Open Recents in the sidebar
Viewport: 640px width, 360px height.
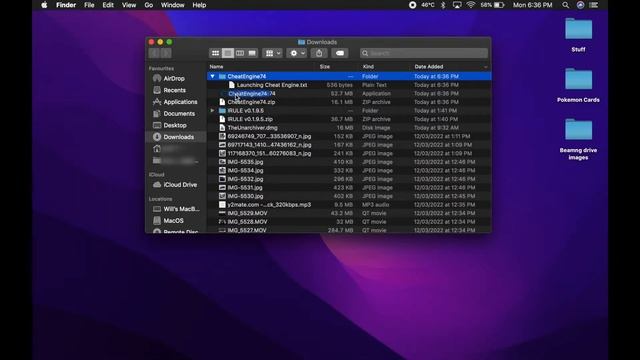174,90
